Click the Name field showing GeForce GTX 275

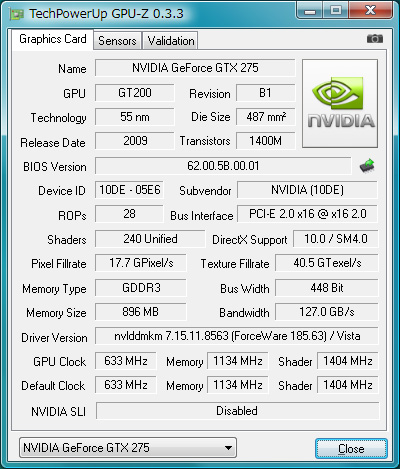(195, 68)
